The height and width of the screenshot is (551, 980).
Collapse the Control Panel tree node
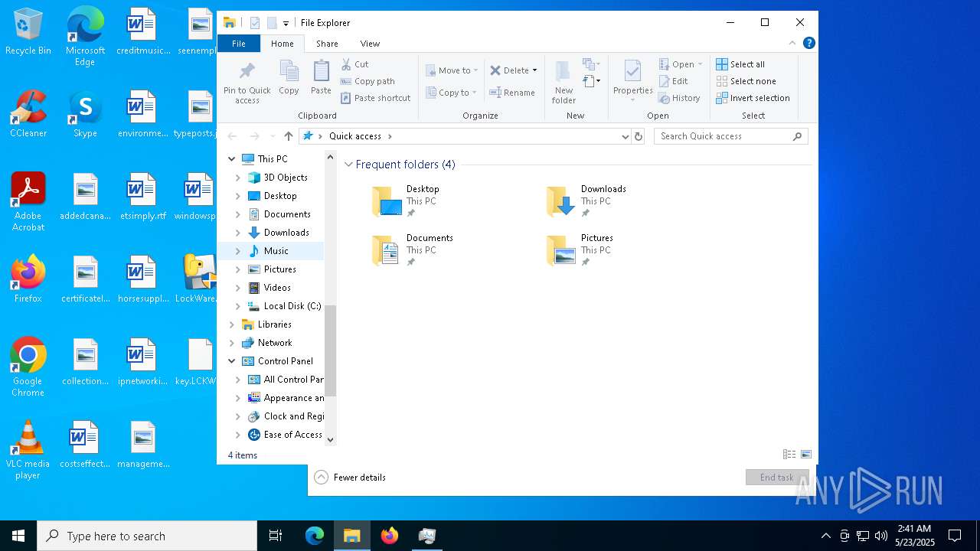click(x=232, y=361)
